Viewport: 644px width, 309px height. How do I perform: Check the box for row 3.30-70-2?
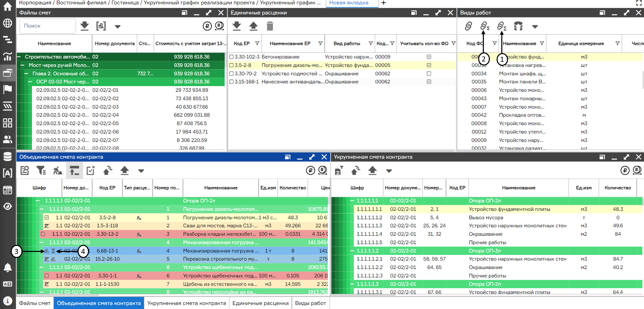[231, 74]
